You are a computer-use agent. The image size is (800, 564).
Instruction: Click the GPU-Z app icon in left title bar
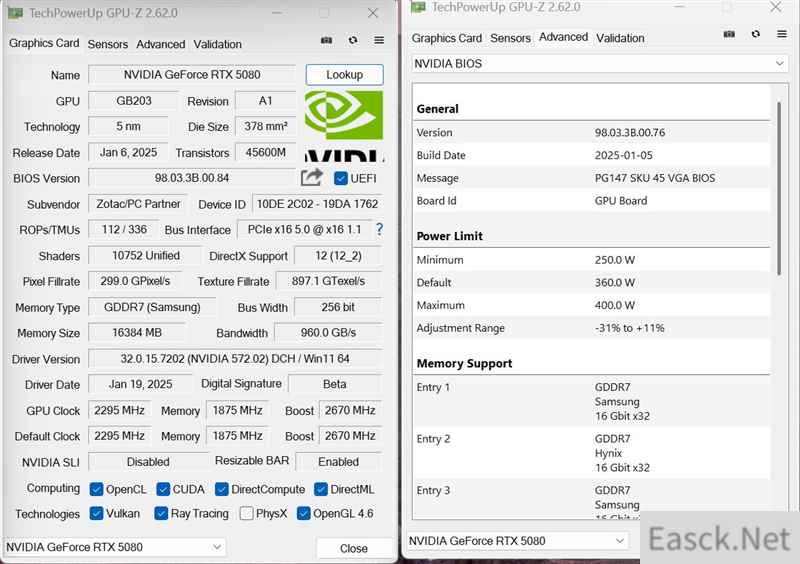pos(15,13)
